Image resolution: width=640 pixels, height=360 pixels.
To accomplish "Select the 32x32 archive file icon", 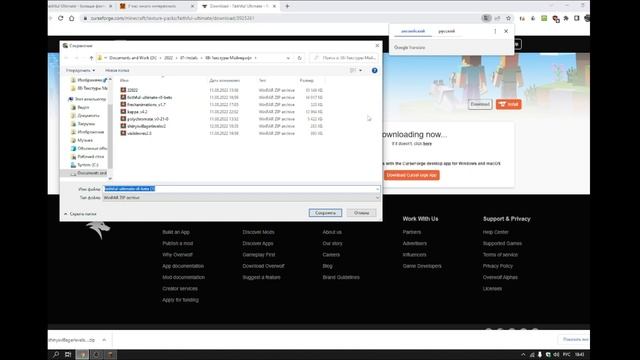I will 123,90.
